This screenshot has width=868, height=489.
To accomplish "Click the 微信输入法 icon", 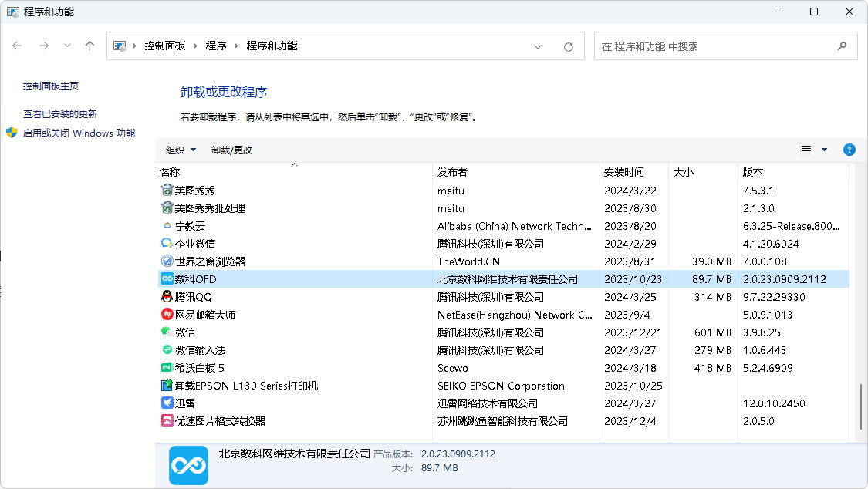I will 167,349.
